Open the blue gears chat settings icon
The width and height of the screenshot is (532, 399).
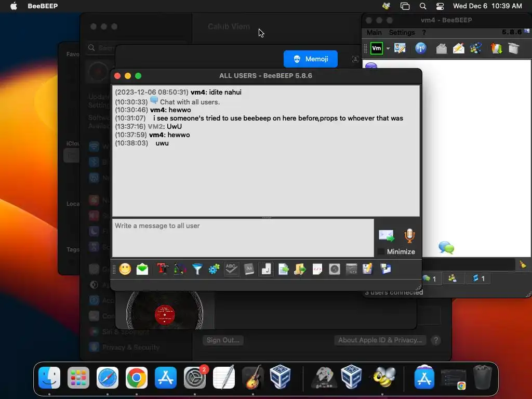click(214, 270)
